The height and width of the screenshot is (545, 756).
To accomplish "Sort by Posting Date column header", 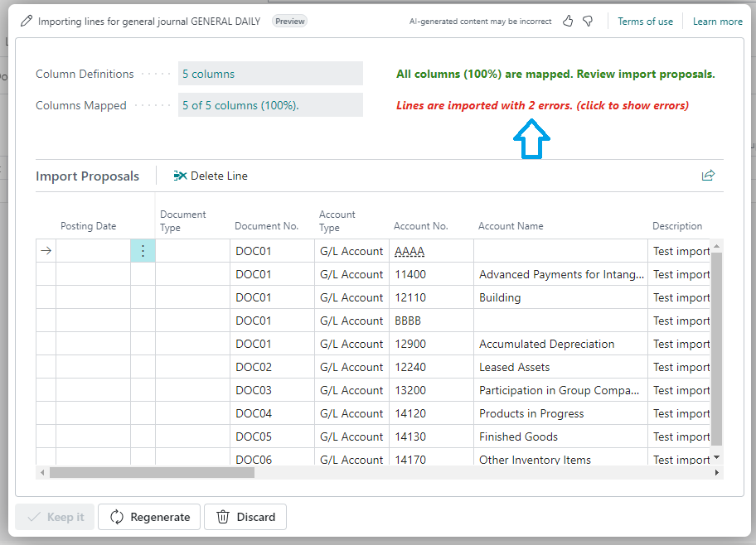I will click(x=88, y=226).
